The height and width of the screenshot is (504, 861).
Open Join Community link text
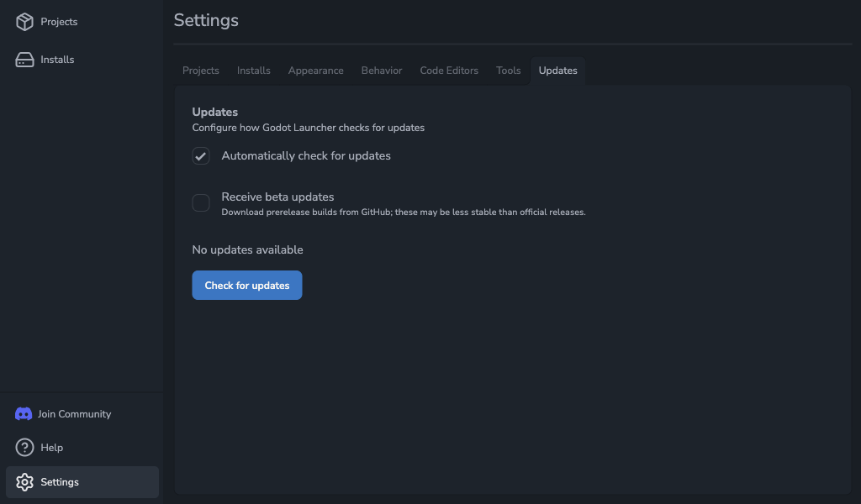click(74, 414)
